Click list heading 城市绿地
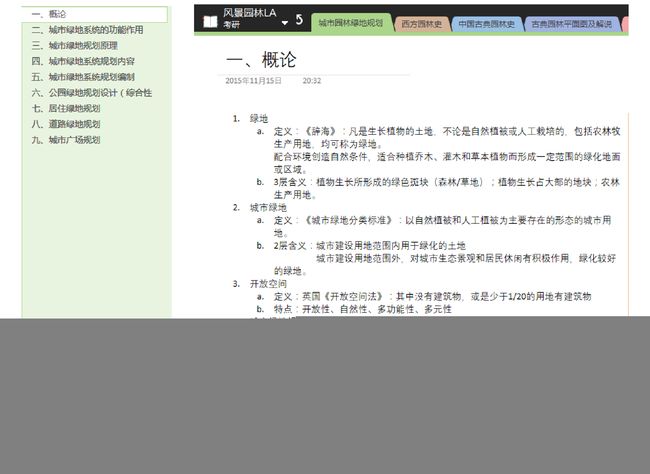Image resolution: width=650 pixels, height=474 pixels. 268,207
